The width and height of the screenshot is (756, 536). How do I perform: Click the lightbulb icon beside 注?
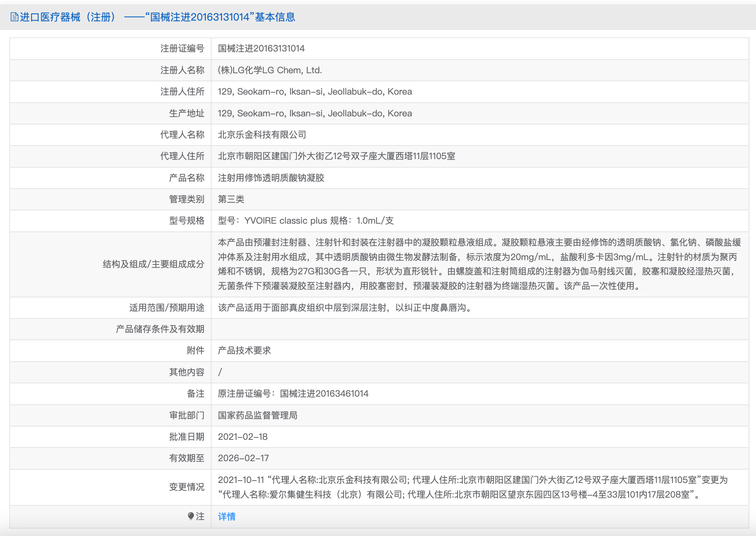point(191,516)
